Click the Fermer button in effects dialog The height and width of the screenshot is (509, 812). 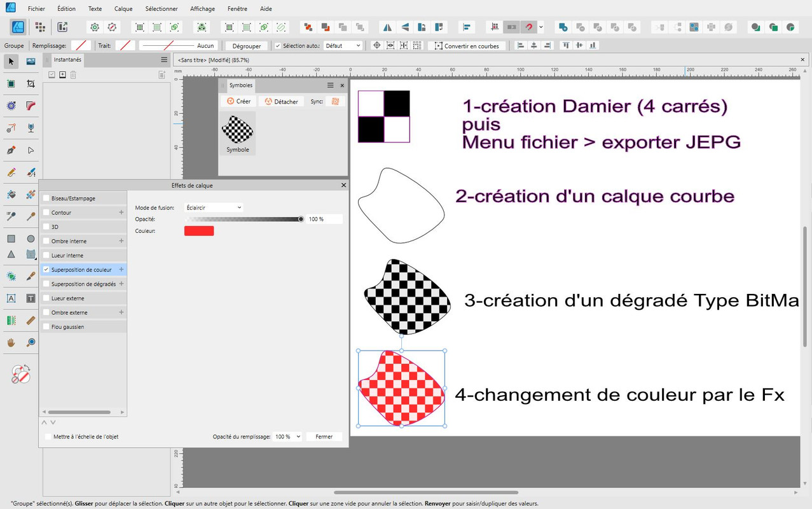pos(324,436)
